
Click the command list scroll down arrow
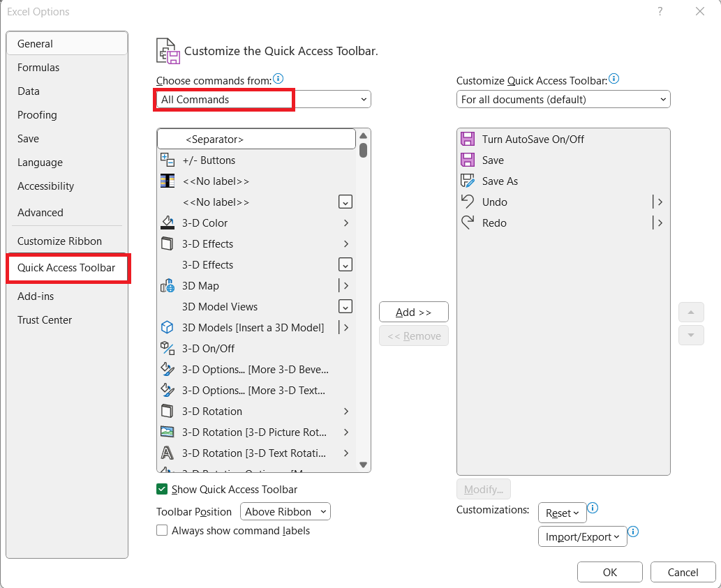pos(363,465)
